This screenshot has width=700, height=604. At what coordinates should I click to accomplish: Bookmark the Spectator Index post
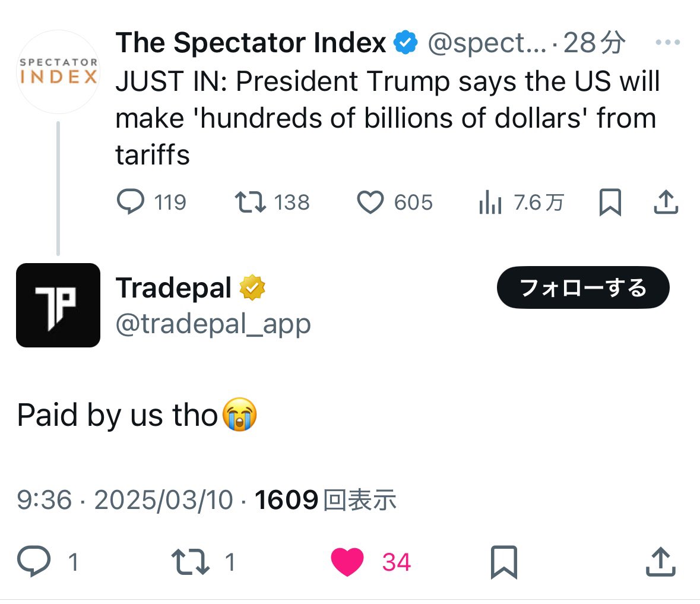point(610,202)
